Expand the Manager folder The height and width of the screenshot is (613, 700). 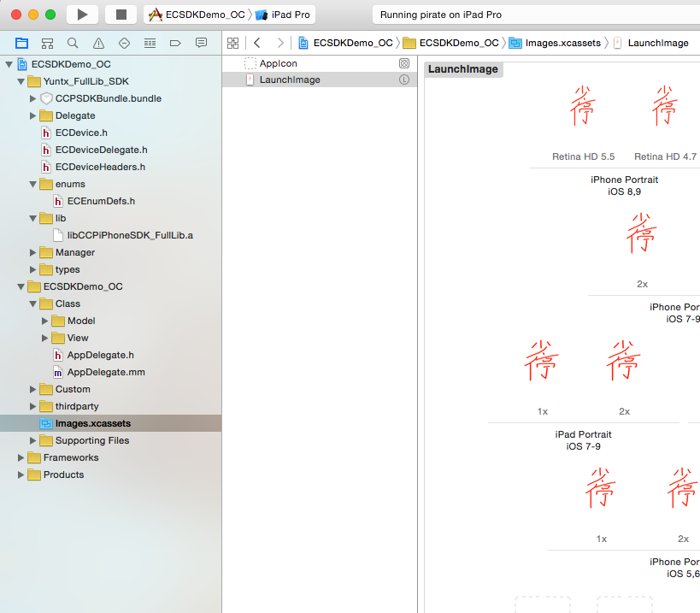pos(32,252)
